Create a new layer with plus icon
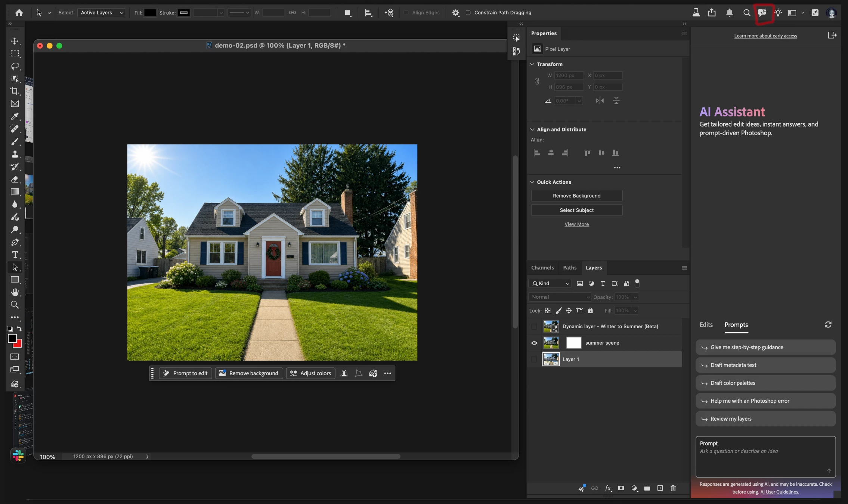 coord(660,488)
